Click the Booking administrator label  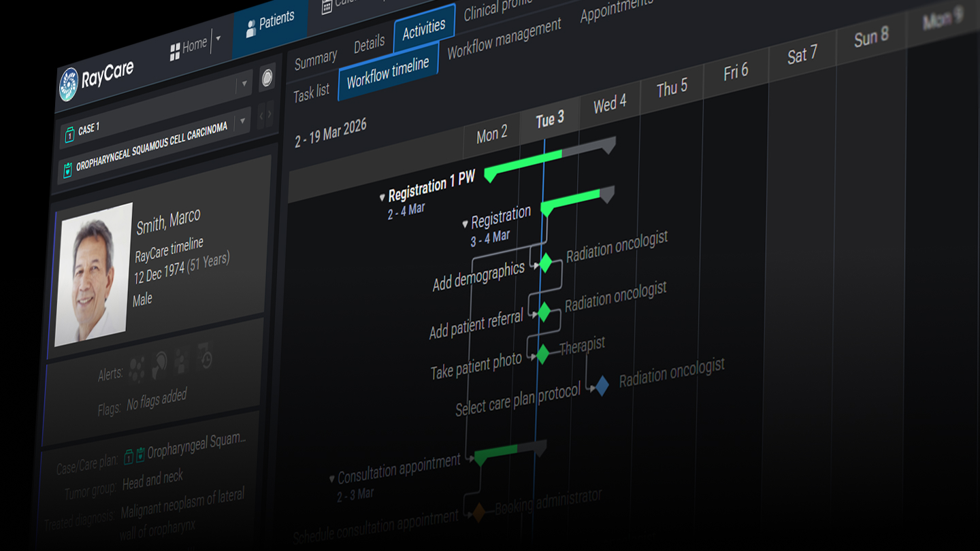pos(549,501)
